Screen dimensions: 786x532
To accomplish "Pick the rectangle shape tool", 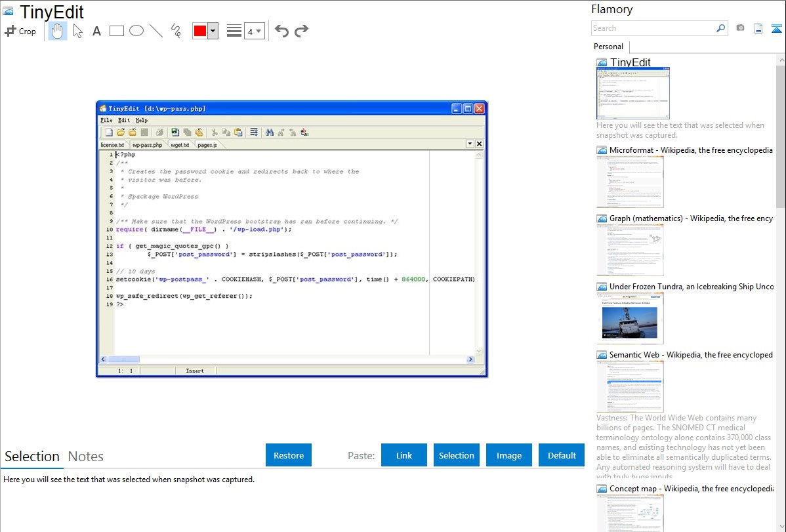I will pyautogui.click(x=117, y=31).
